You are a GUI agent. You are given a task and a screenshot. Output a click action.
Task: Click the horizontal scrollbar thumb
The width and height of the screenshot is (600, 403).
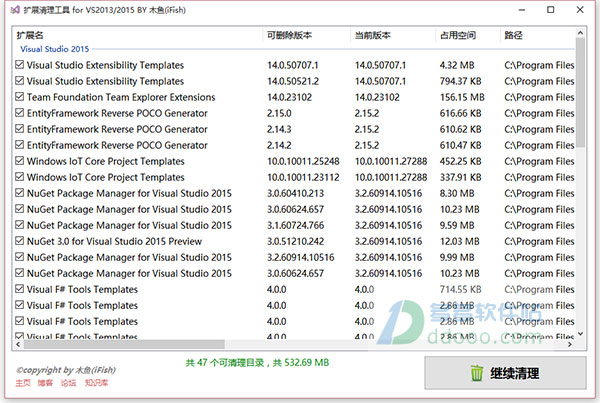click(x=124, y=344)
